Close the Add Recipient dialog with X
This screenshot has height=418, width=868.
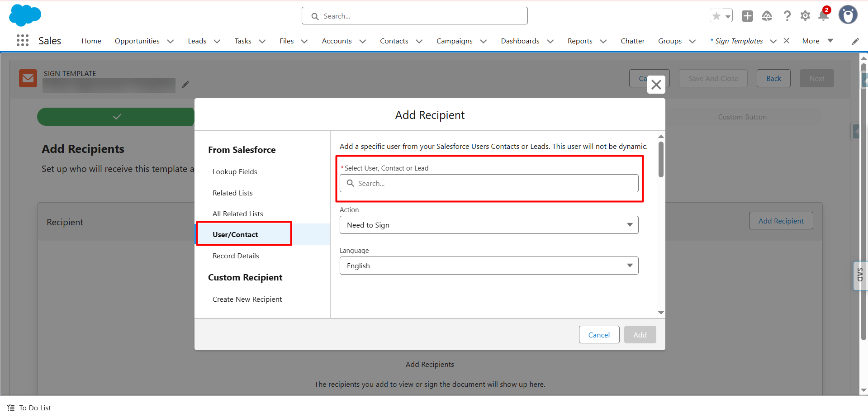pyautogui.click(x=656, y=85)
